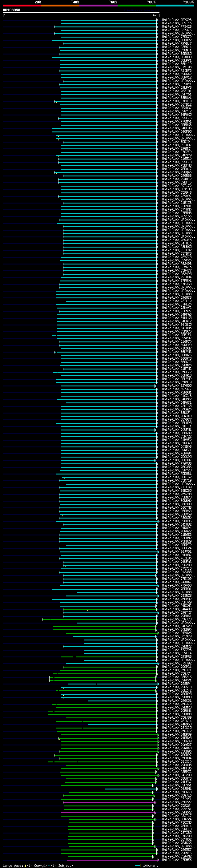Click the red 20% identity legend segment
197x868 pixels.
coord(22,6)
